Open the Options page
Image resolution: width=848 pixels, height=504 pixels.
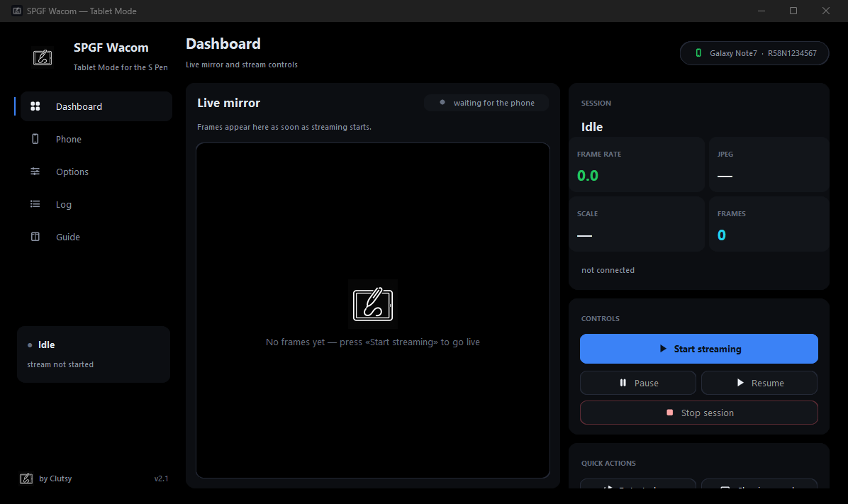(x=96, y=172)
